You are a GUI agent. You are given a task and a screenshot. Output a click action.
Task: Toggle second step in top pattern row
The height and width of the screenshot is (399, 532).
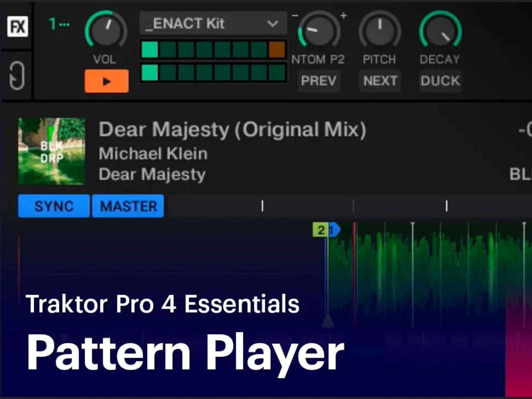(168, 50)
